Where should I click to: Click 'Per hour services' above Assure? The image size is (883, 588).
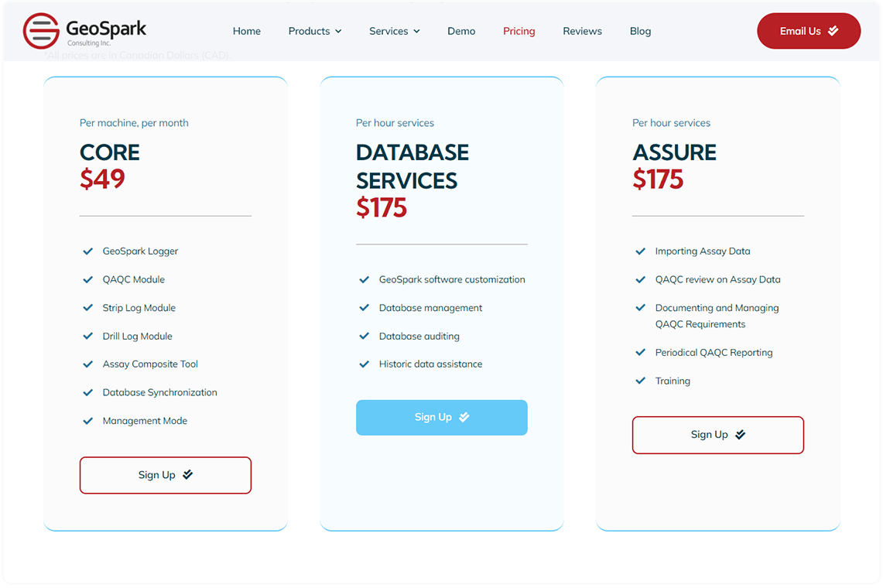[671, 123]
